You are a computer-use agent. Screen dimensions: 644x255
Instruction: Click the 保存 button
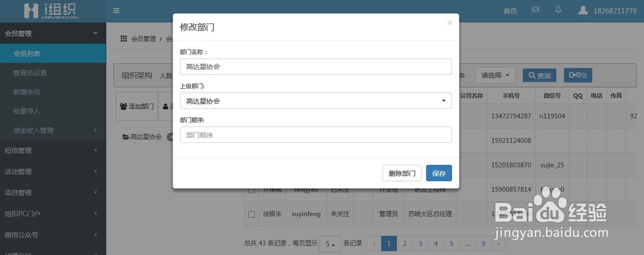pos(439,173)
